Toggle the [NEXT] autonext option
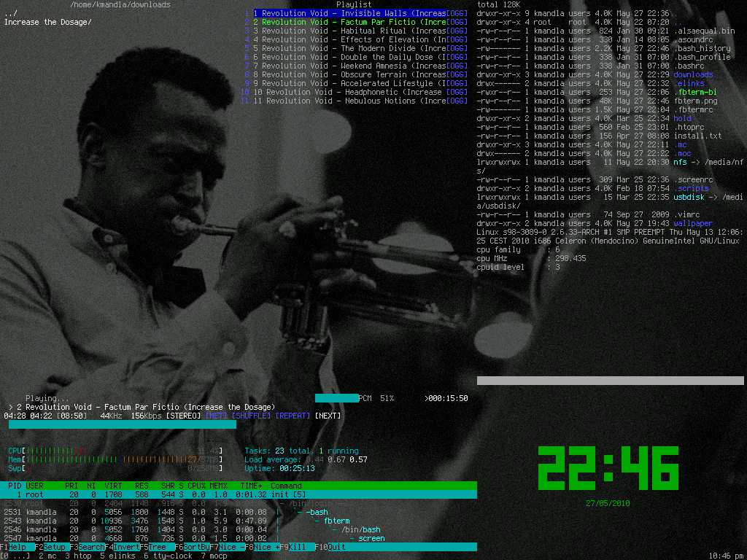 (328, 416)
